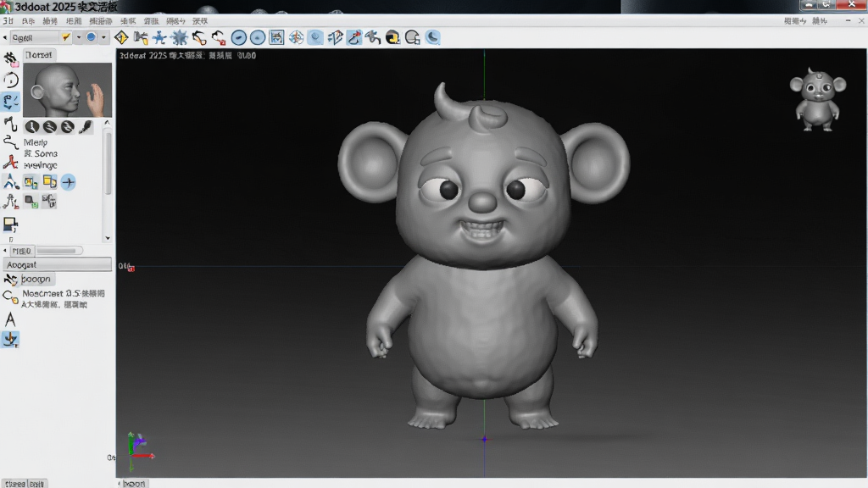Toggle the yellow checkmark button in toolbar
The image size is (868, 488).
[x=66, y=37]
